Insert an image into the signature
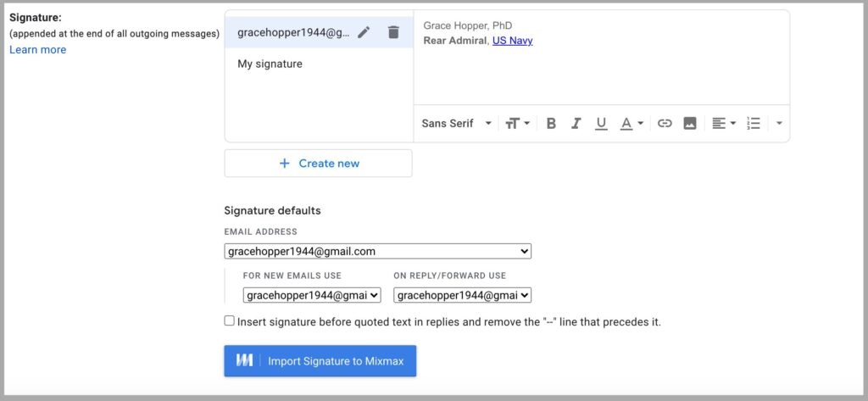 click(690, 124)
